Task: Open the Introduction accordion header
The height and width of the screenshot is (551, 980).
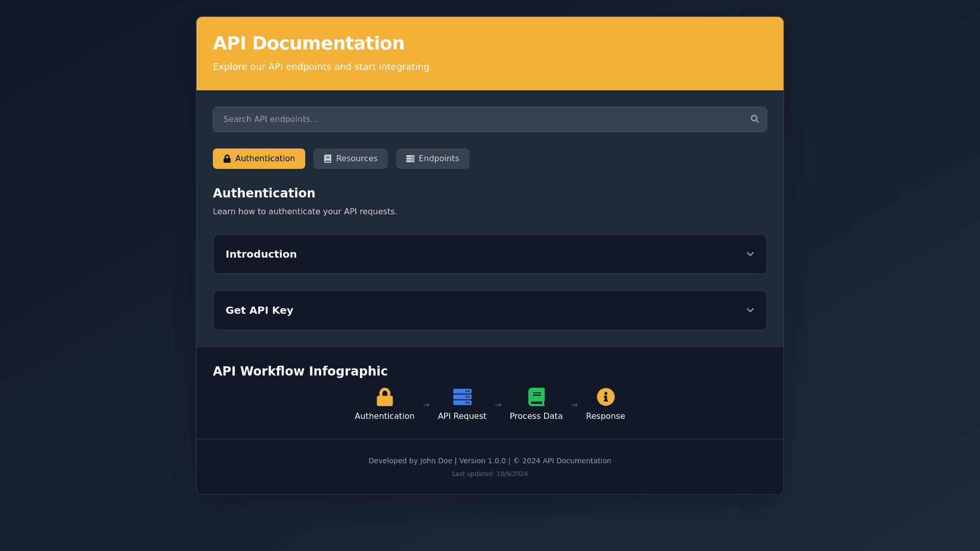Action: (261, 254)
